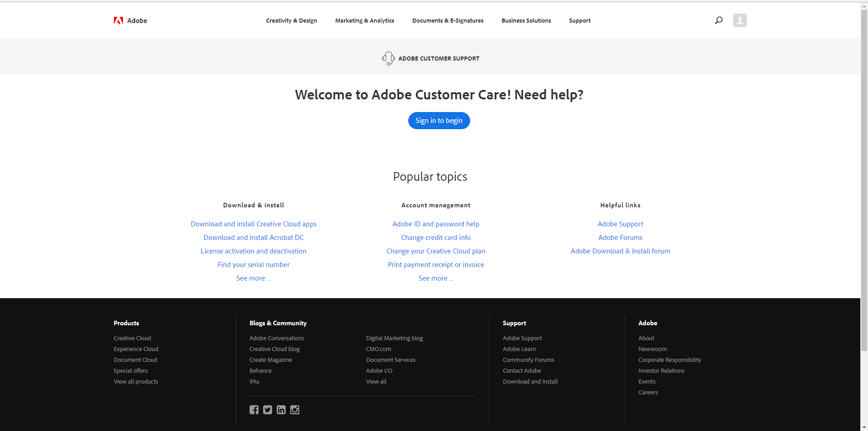Open Experience Cloud footer link

coord(136,349)
